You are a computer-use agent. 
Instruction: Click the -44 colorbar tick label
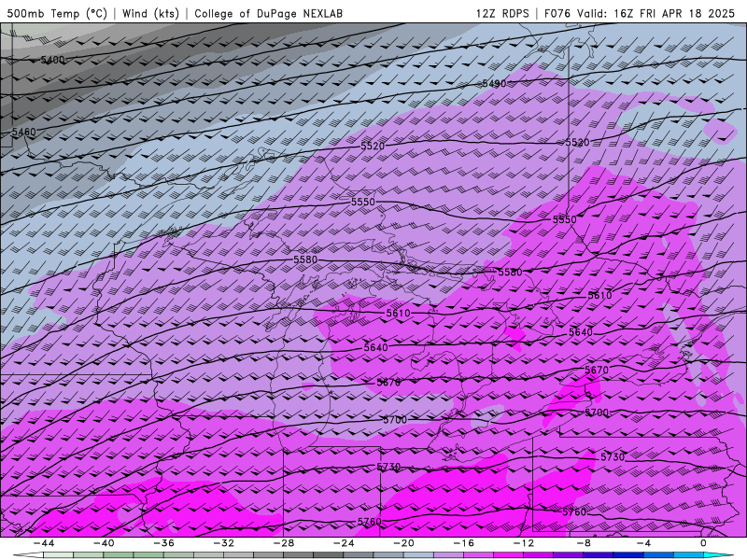pos(43,543)
